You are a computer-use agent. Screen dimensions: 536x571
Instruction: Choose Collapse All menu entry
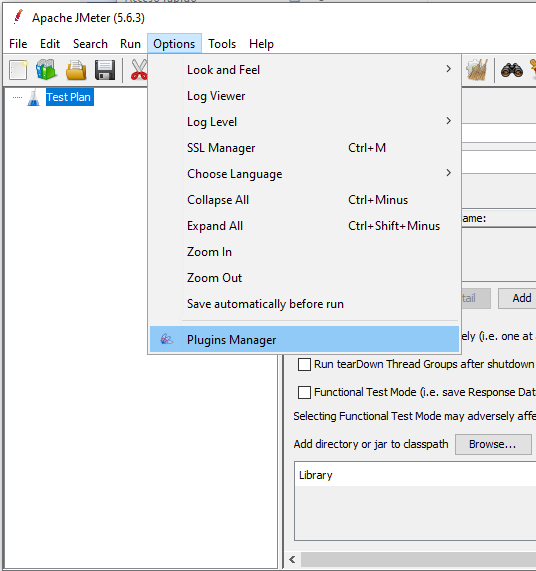(x=304, y=200)
